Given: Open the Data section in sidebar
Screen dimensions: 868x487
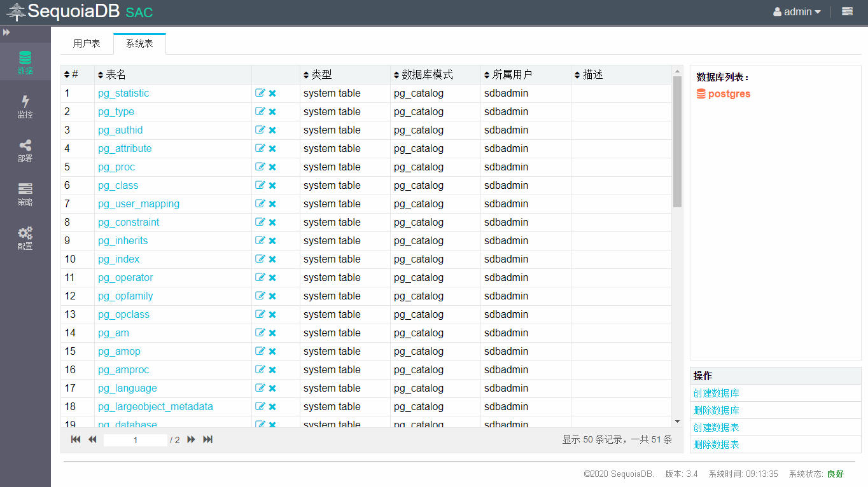Looking at the screenshot, I should pyautogui.click(x=25, y=62).
